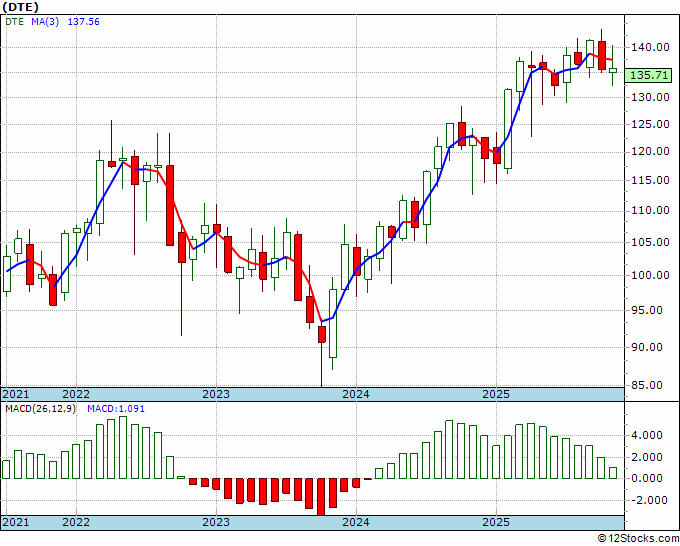Viewport: 680px width, 546px height.
Task: Click the 2.000 MACD axis label
Action: [x=649, y=457]
